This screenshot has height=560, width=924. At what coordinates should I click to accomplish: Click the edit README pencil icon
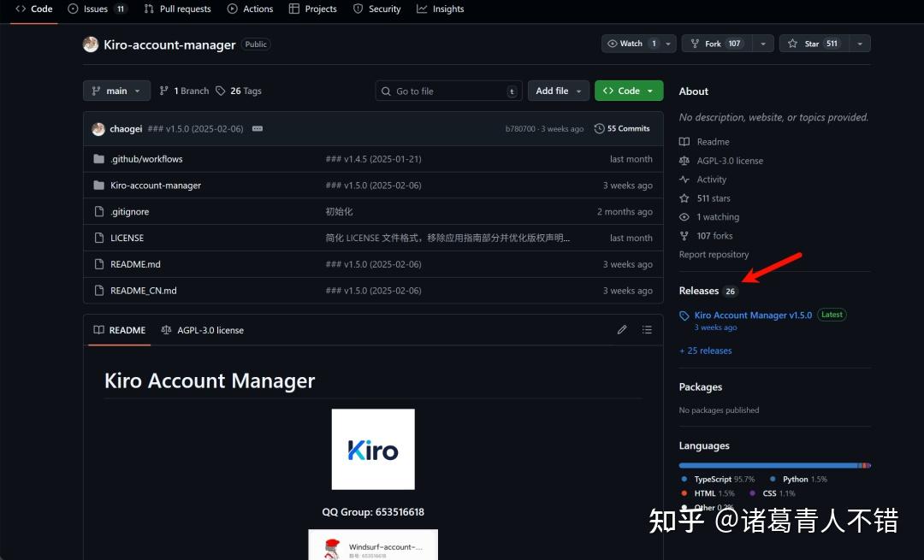[622, 330]
